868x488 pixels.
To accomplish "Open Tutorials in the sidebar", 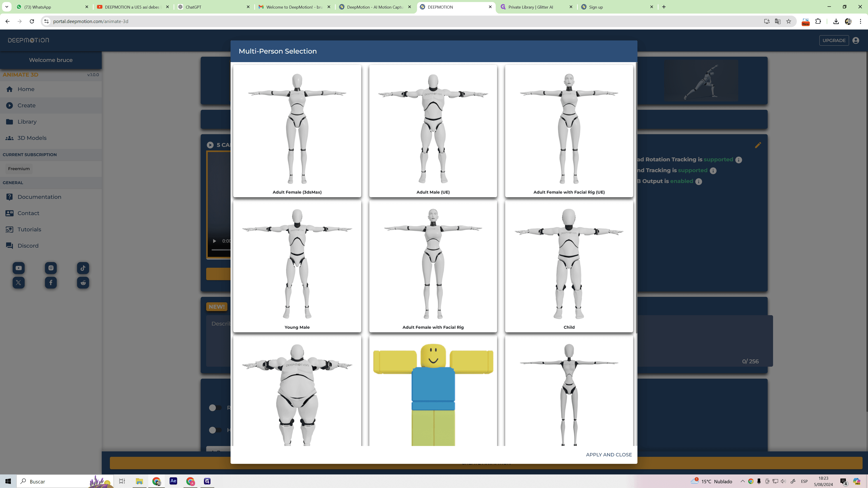I will pos(51,229).
